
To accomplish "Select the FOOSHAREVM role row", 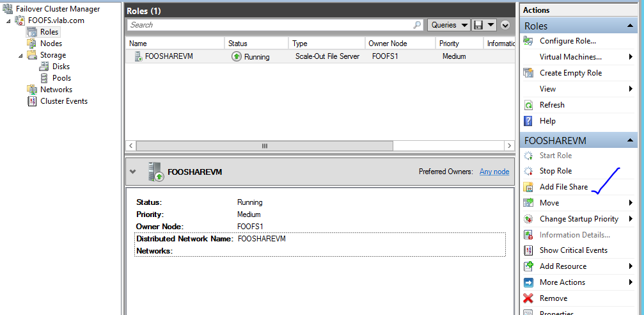I will pyautogui.click(x=320, y=56).
